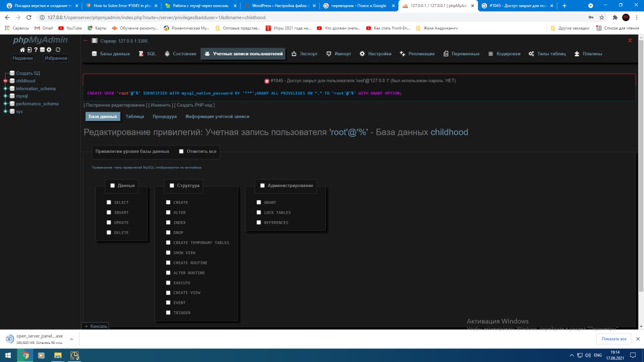
Task: Open the download item options chevron
Action: pos(71,339)
